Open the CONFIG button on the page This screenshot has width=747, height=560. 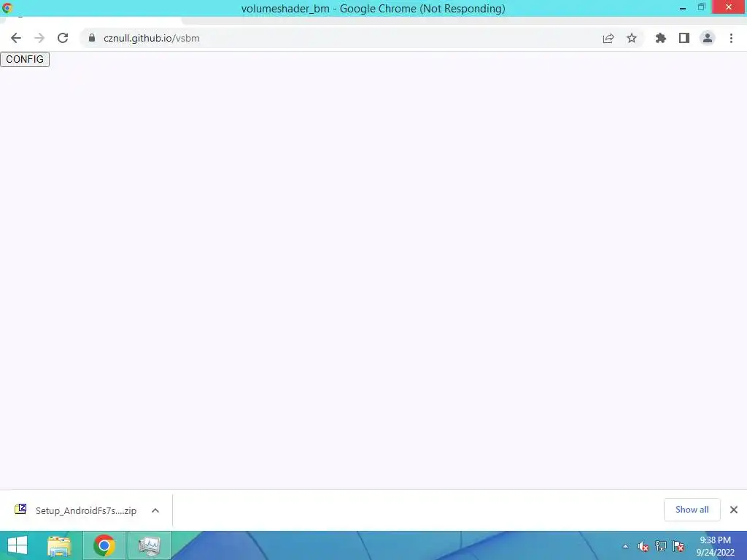25,59
